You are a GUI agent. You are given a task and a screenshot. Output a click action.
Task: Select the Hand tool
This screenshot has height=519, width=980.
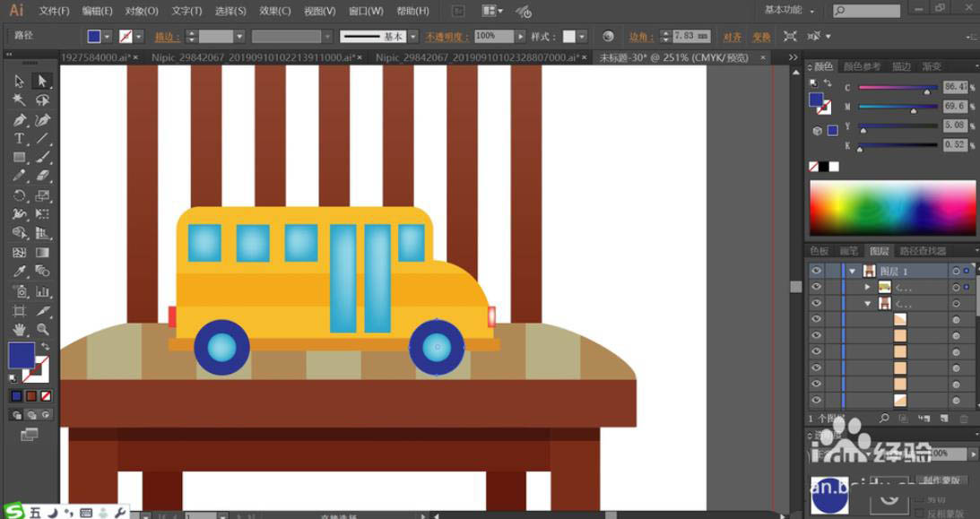coord(20,329)
